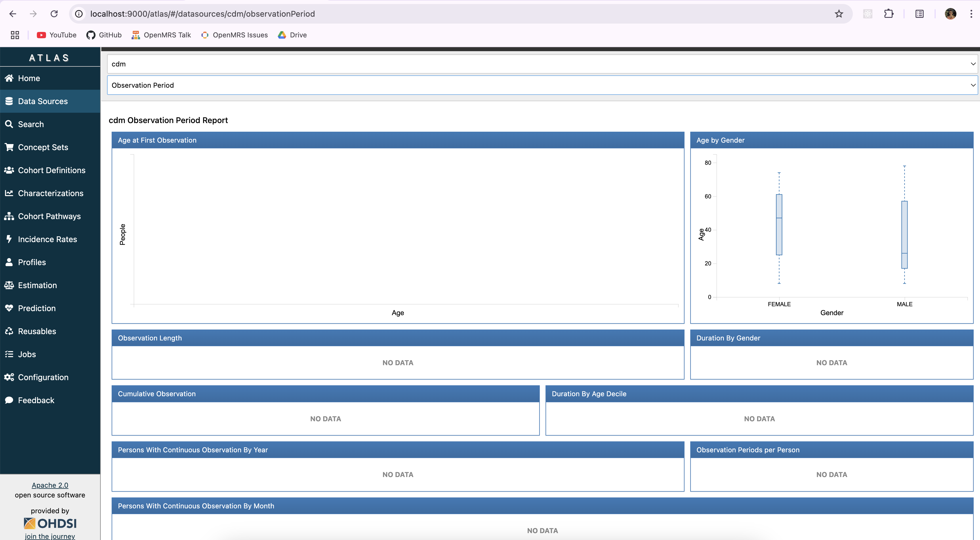Click the Age at First Observation header
The height and width of the screenshot is (540, 980).
pos(398,140)
